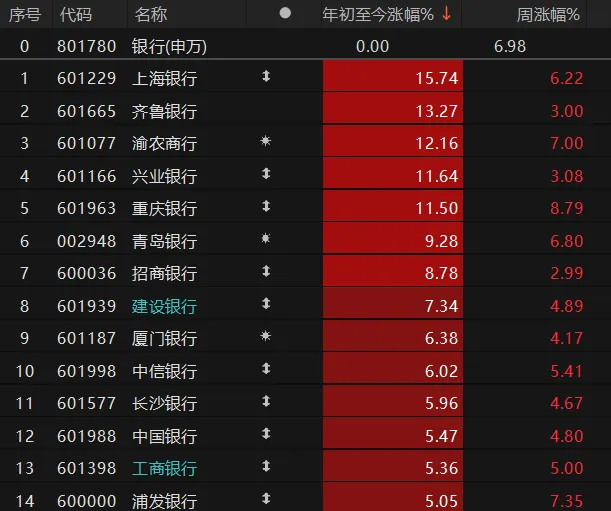The height and width of the screenshot is (511, 611).
Task: Click the up-down marker in 上海银行 row
Action: click(266, 76)
